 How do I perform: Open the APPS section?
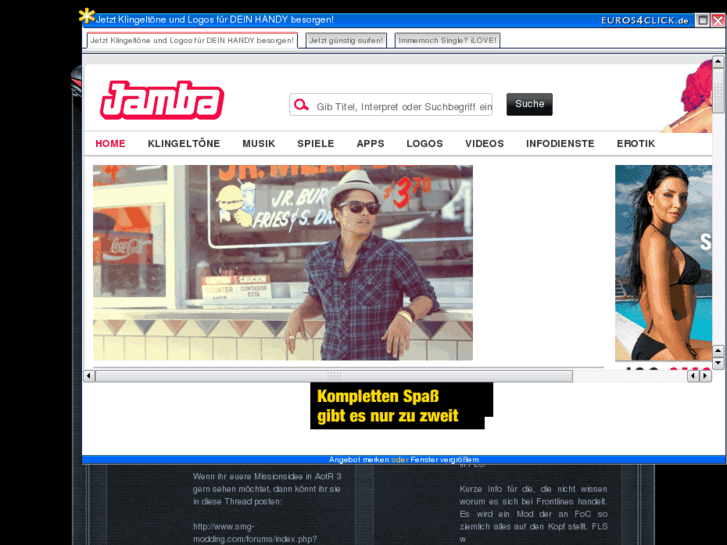pyautogui.click(x=370, y=144)
